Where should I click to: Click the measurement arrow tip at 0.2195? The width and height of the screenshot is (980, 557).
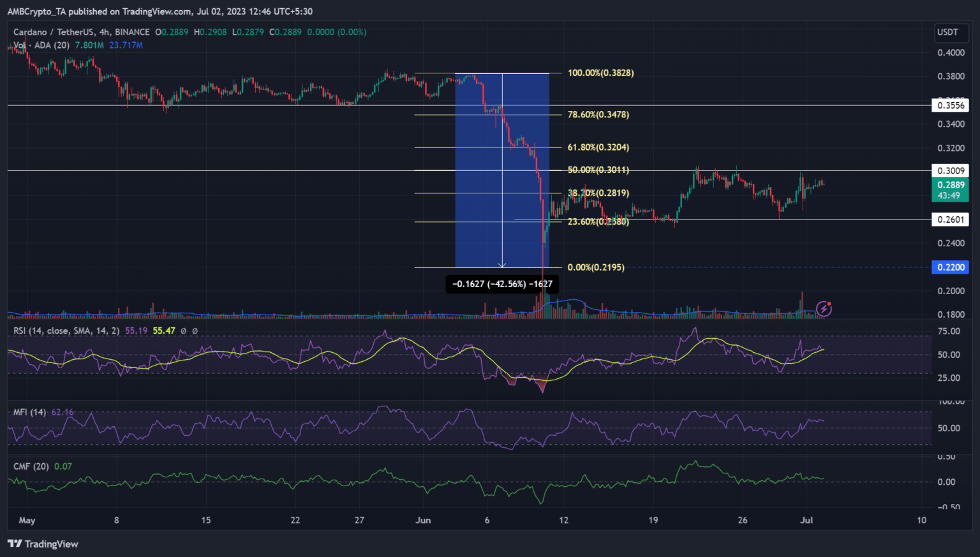pos(502,265)
